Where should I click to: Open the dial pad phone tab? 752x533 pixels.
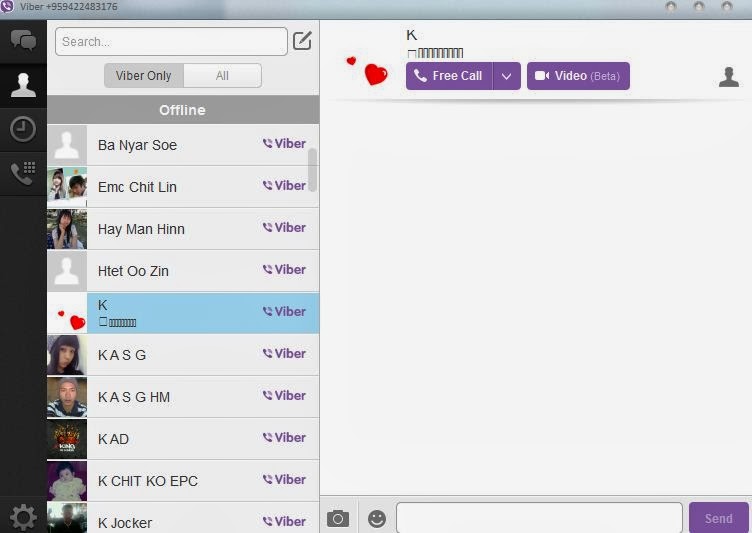click(23, 173)
